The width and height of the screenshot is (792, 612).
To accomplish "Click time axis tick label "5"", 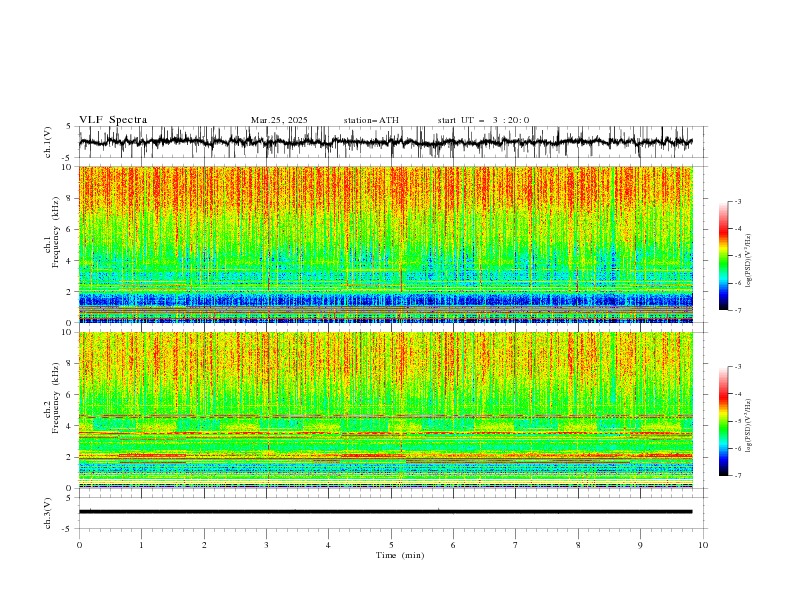I will click(x=391, y=545).
